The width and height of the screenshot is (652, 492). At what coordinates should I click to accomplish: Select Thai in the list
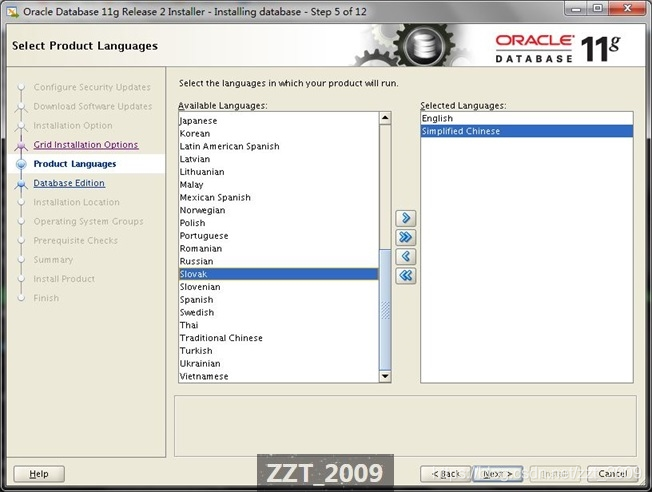(279, 325)
